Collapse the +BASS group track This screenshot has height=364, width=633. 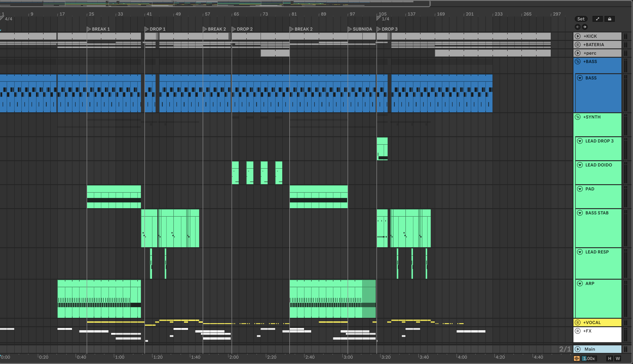click(578, 61)
